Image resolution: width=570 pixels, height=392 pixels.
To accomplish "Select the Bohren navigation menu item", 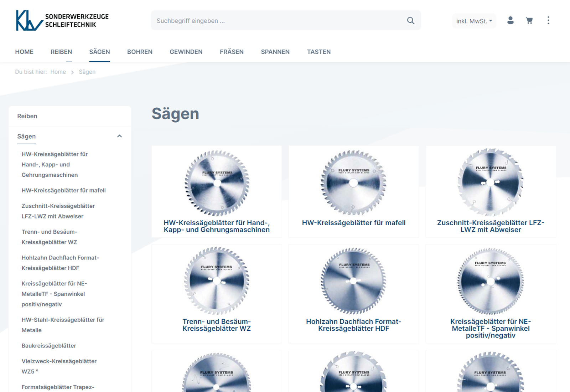I will click(x=140, y=52).
